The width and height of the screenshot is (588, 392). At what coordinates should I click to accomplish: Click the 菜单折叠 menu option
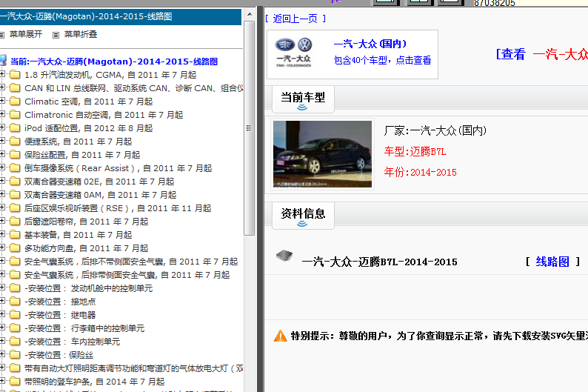click(81, 35)
